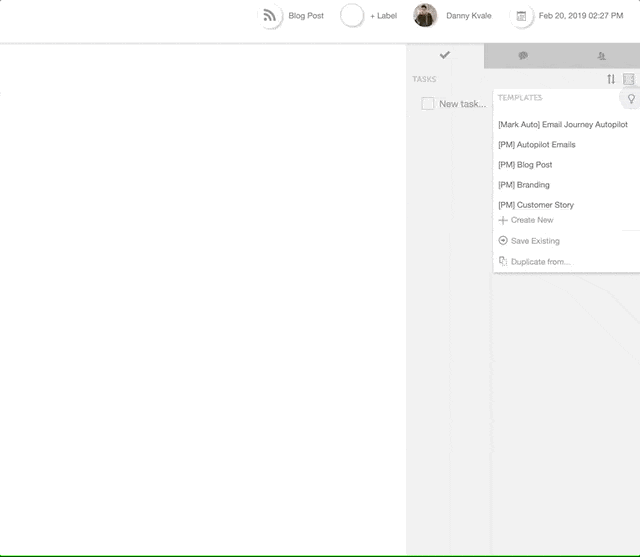Image resolution: width=640 pixels, height=557 pixels.
Task: Switch to the discussion comments tab
Action: pyautogui.click(x=523, y=56)
